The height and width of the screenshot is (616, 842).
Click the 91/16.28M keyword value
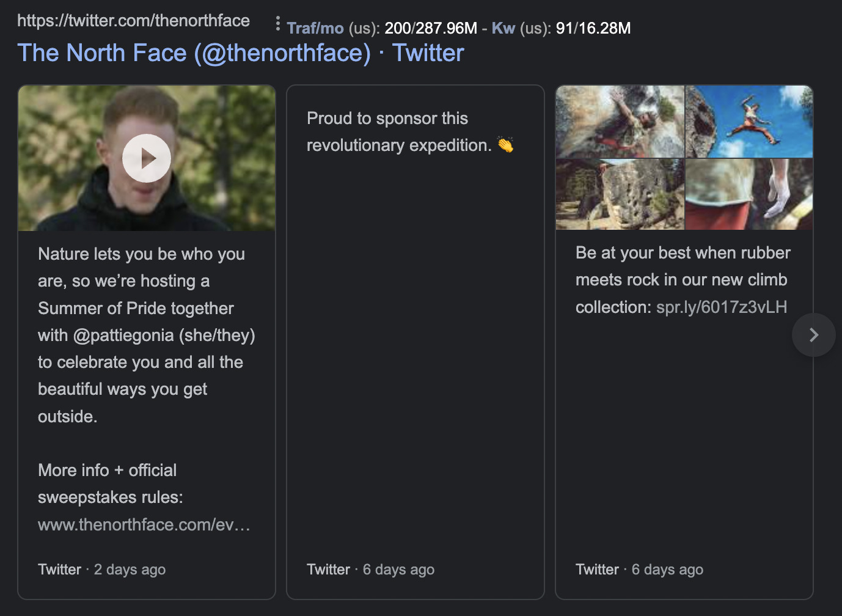click(593, 28)
